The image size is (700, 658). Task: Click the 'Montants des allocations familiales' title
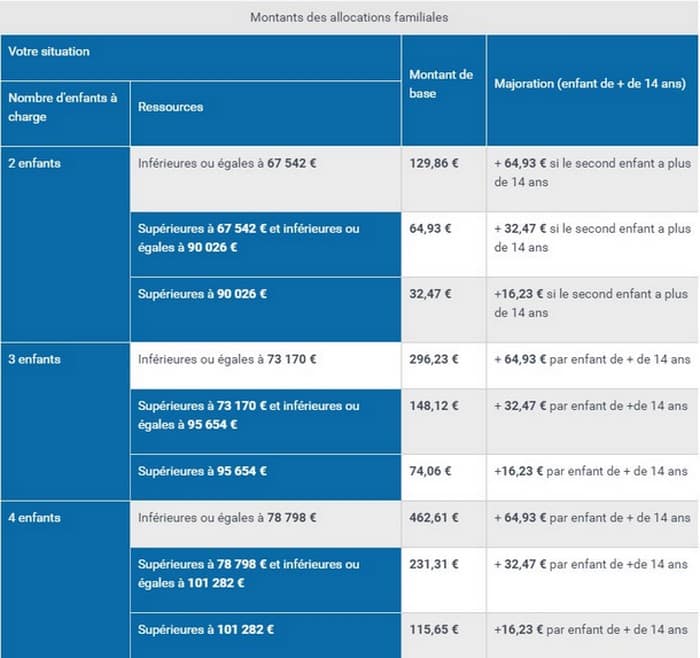coord(349,17)
